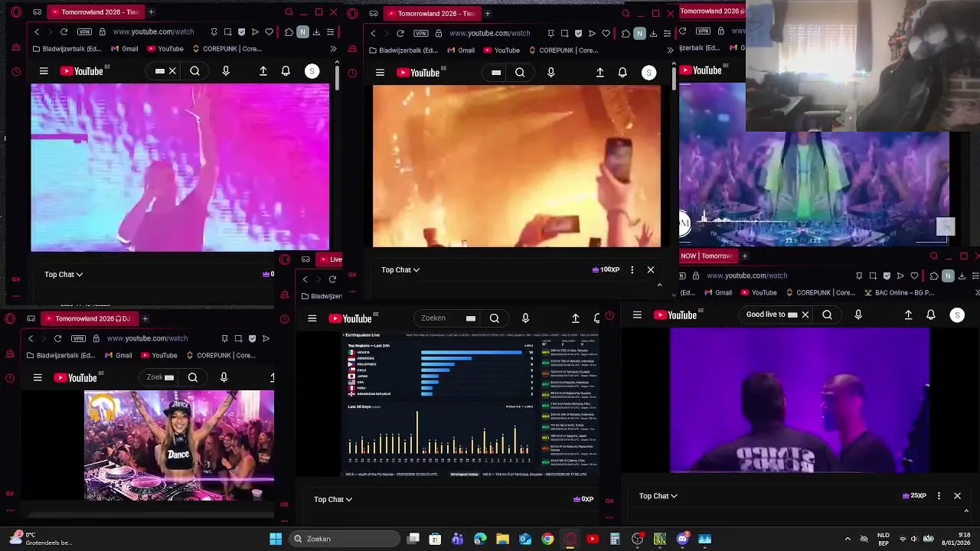Collapse chat chevron in bottom-right window
Viewport: 980px width, 551px height.
[966, 511]
